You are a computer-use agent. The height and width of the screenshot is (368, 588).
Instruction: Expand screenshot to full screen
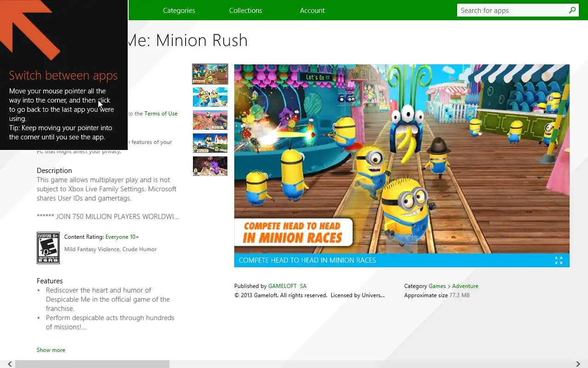coord(559,260)
